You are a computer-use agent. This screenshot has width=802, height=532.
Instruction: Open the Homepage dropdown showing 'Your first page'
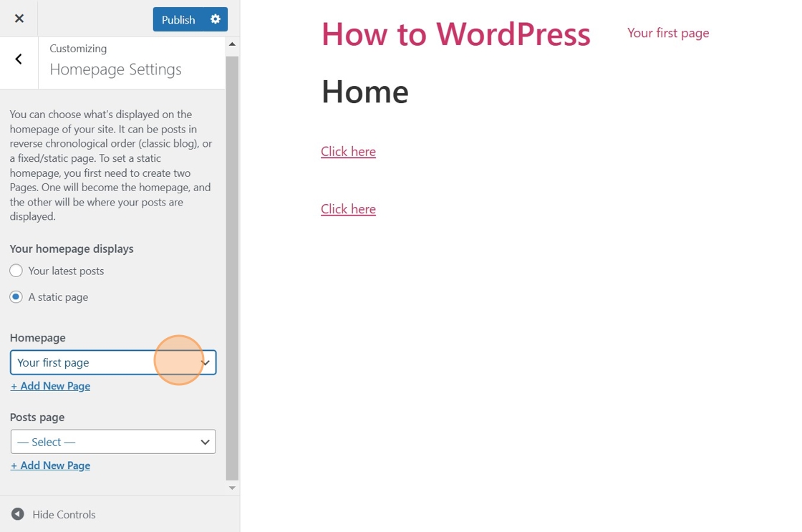[113, 362]
